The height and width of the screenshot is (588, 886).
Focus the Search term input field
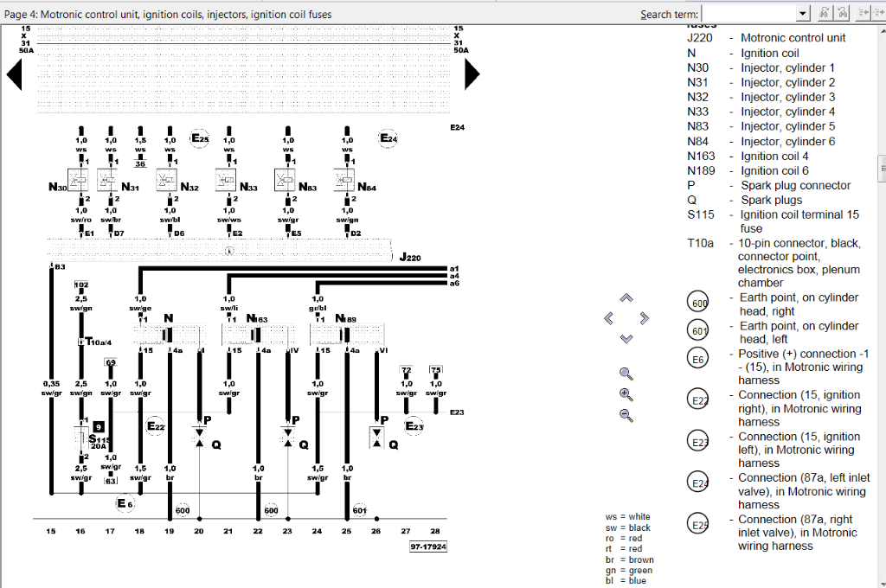(748, 13)
